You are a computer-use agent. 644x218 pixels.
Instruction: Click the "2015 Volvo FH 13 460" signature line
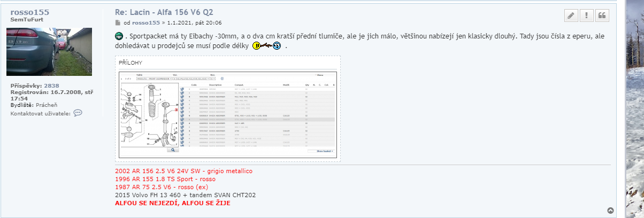pos(185,195)
